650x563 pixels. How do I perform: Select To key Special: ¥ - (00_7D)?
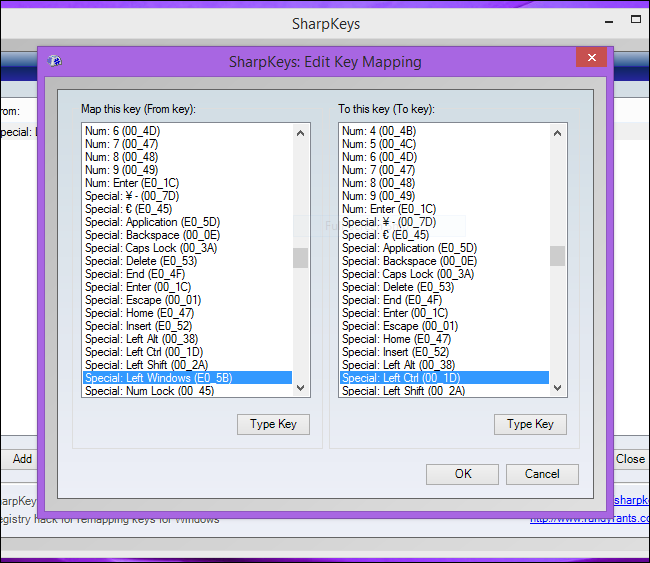tap(444, 222)
